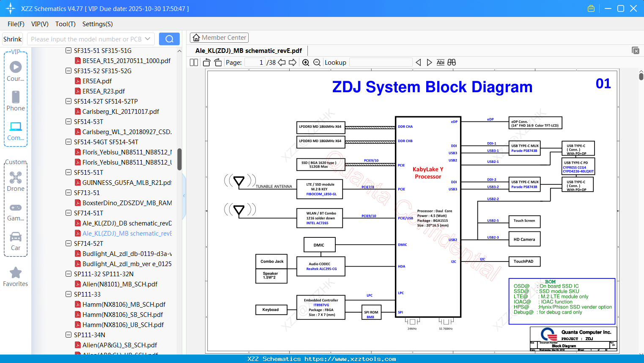Click the tree scroll-up arrow
Viewport: 644px width, 363px height.
(179, 51)
